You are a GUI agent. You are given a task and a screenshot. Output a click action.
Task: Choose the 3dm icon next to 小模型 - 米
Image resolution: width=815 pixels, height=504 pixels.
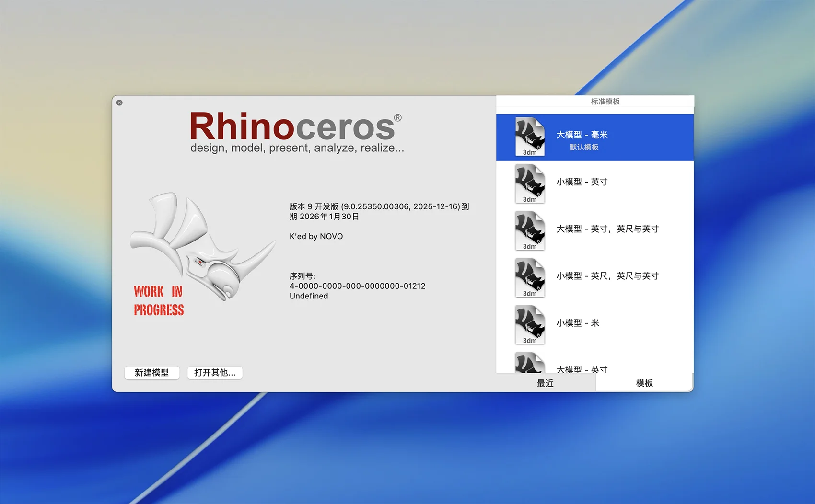(530, 324)
